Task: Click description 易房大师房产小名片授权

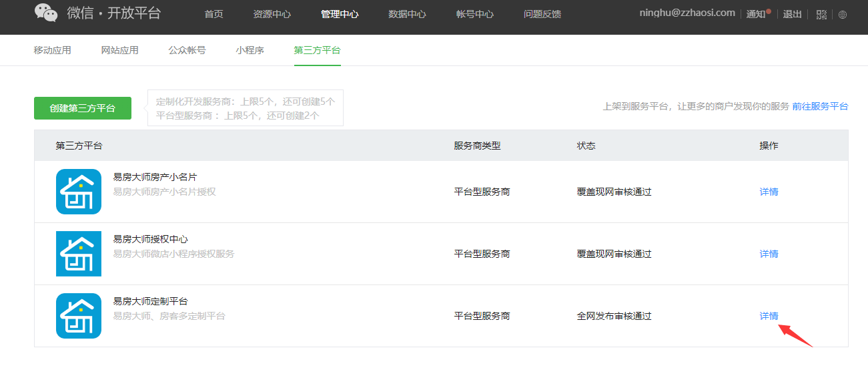Action: 165,192
